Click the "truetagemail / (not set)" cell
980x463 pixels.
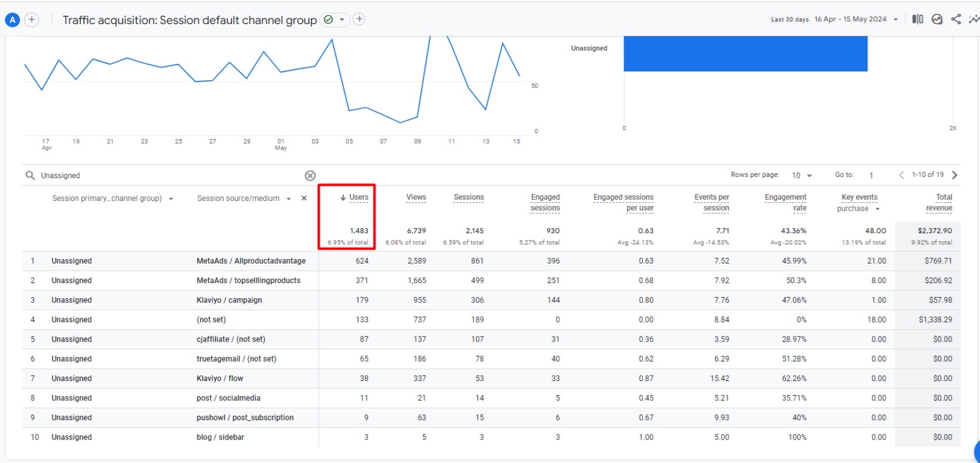[x=236, y=359]
